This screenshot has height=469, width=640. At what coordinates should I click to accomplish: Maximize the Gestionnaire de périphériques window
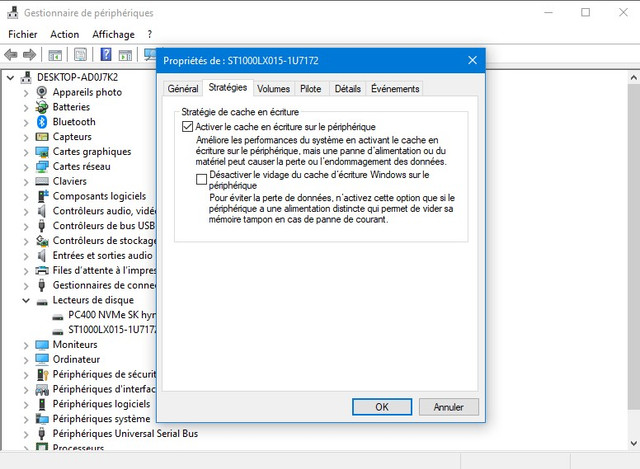coord(585,13)
